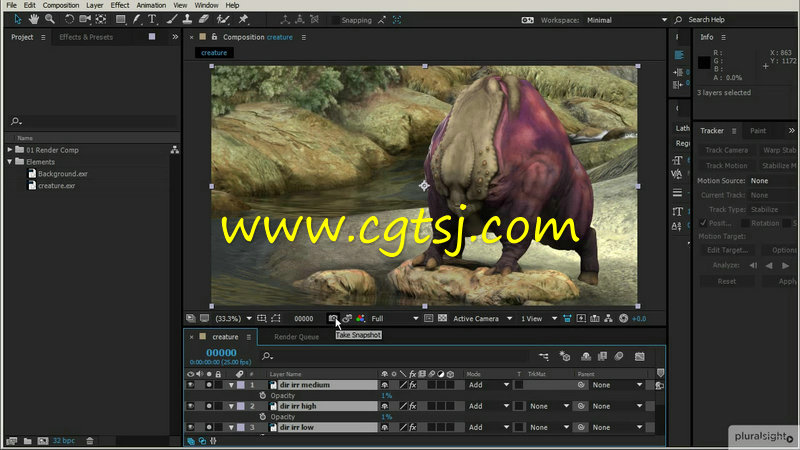Collapse the dir irr high layer properties
This screenshot has width=800, height=450.
[x=231, y=407]
